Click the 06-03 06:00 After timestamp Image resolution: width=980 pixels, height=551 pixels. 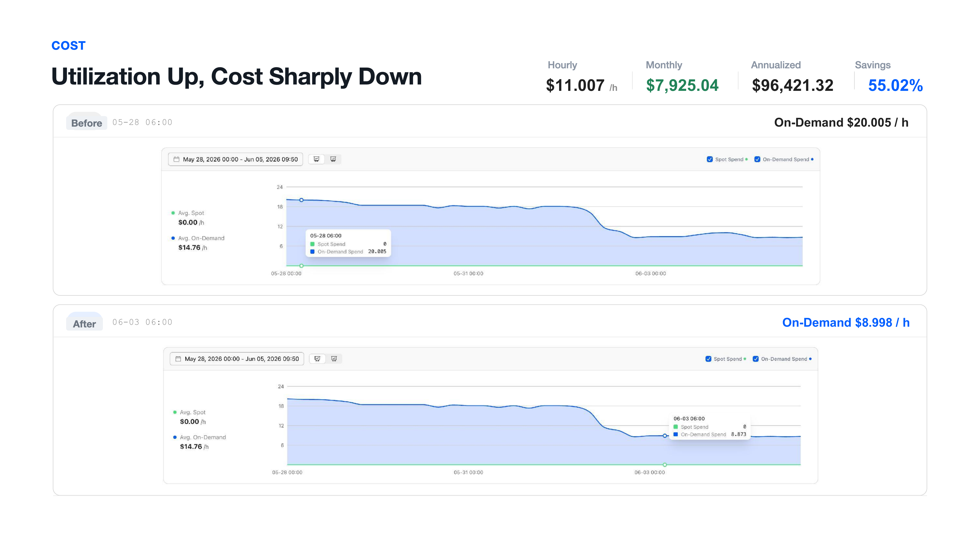point(142,322)
